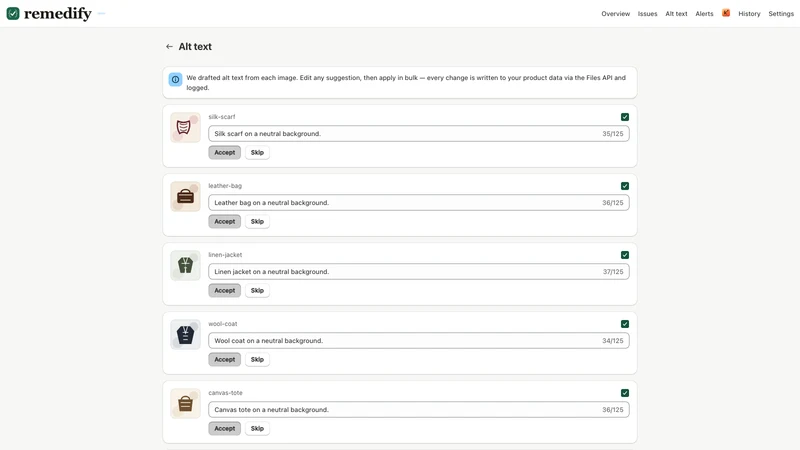Skip the canvas tote suggestion
This screenshot has width=800, height=450.
point(257,428)
